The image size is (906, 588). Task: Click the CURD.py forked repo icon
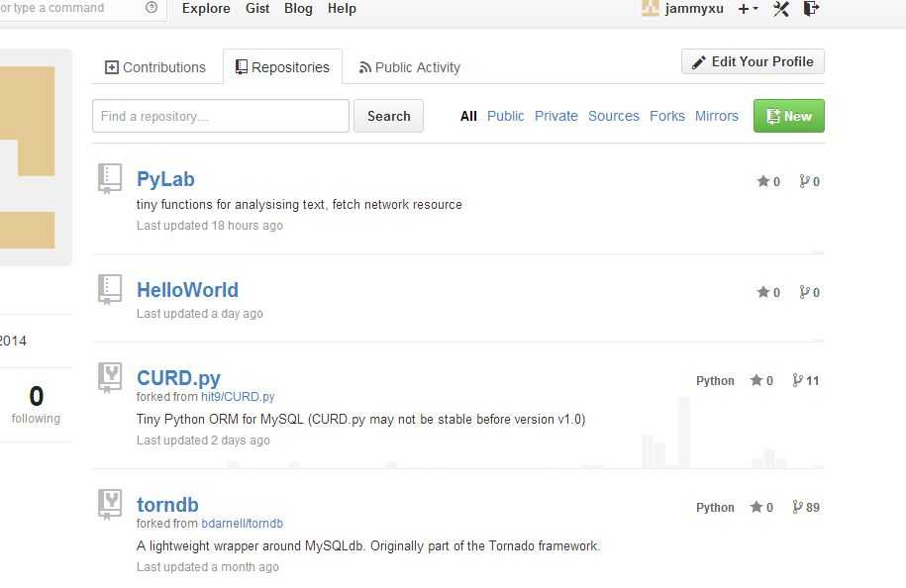(110, 377)
